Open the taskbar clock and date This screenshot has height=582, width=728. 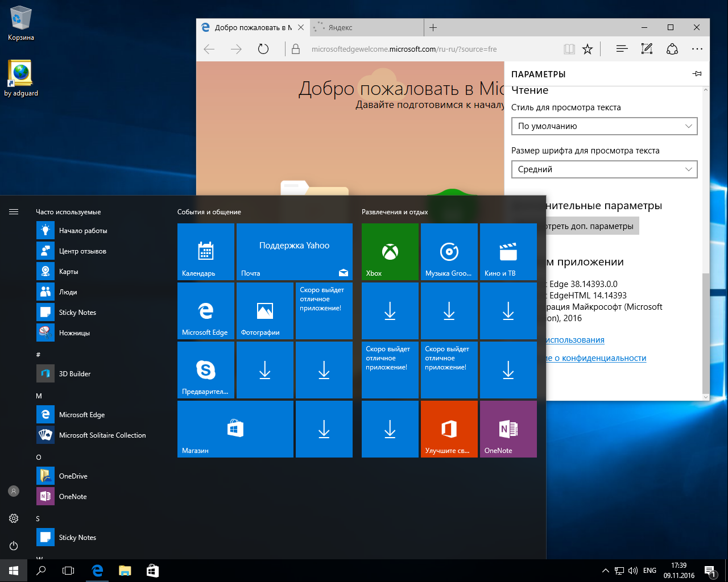tap(679, 571)
